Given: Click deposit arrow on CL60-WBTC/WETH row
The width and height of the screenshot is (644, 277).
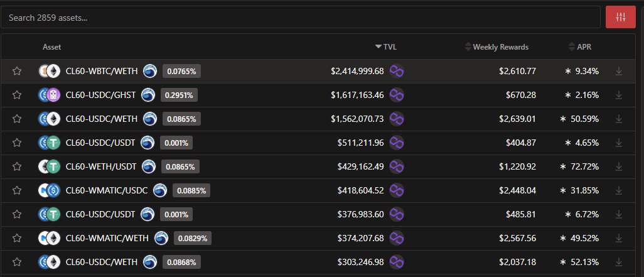Looking at the screenshot, I should pos(619,72).
